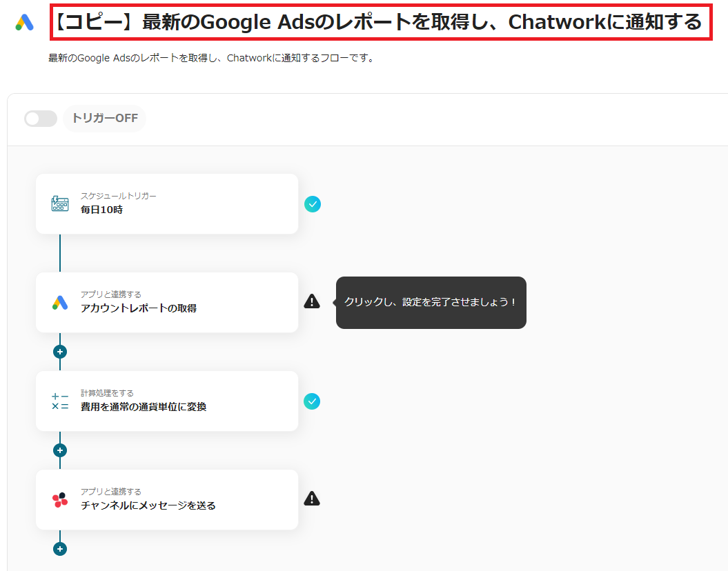Click the tooltip クリックし、設定を完了させましょう！
Viewport: 728px width, 571px height.
point(431,303)
